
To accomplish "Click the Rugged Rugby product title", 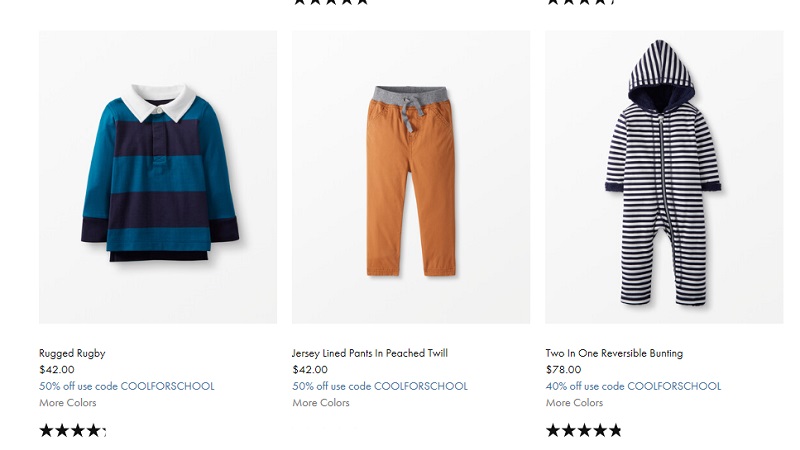I will 72,353.
